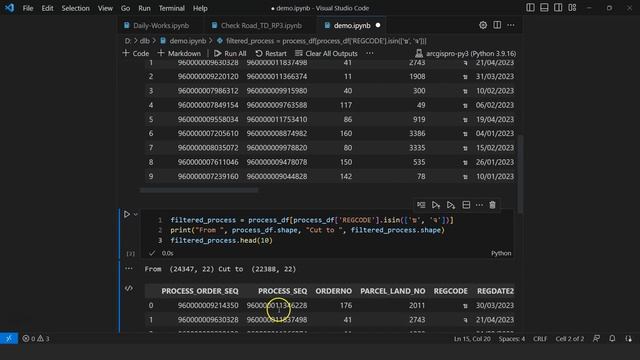Clear All Outputs of notebook
640x360 pixels.
[327, 53]
